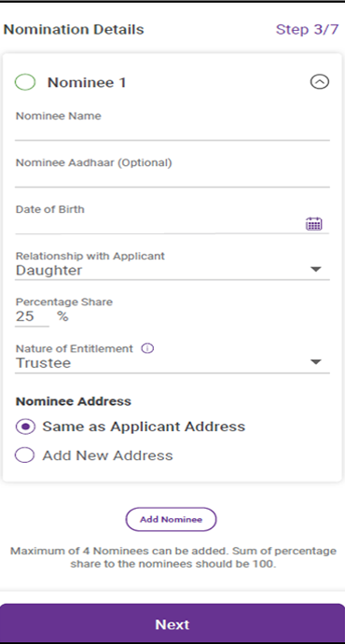Choose Add New Address radio option
Image resolution: width=345 pixels, height=644 pixels.
tap(24, 455)
